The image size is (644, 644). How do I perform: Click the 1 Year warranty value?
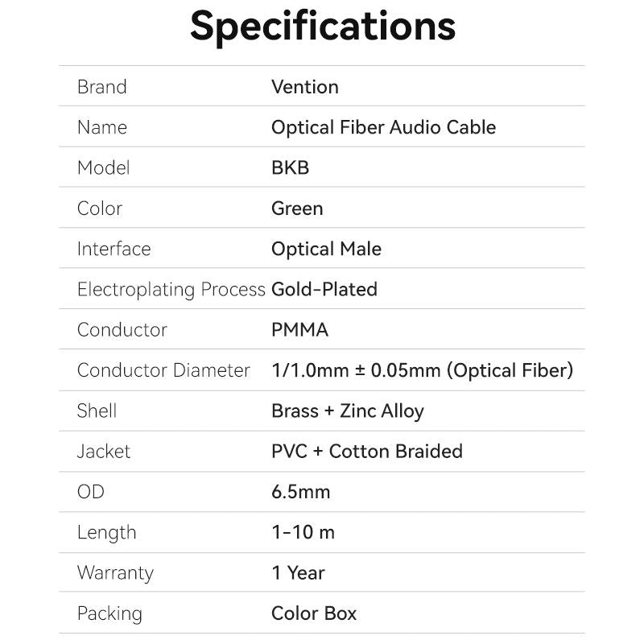(x=298, y=573)
